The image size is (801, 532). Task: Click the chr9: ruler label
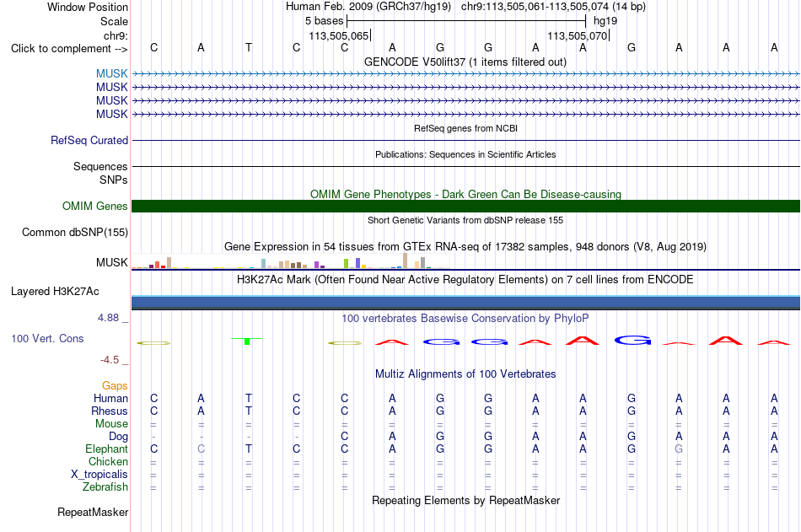click(x=116, y=35)
